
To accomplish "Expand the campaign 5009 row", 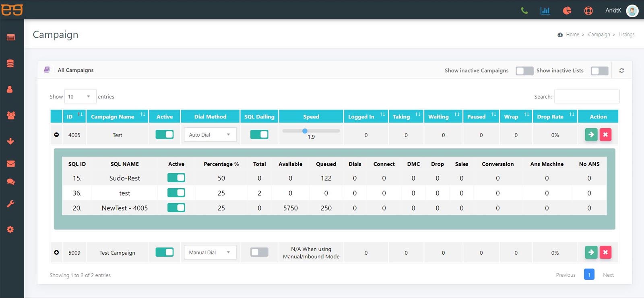I will coord(56,252).
